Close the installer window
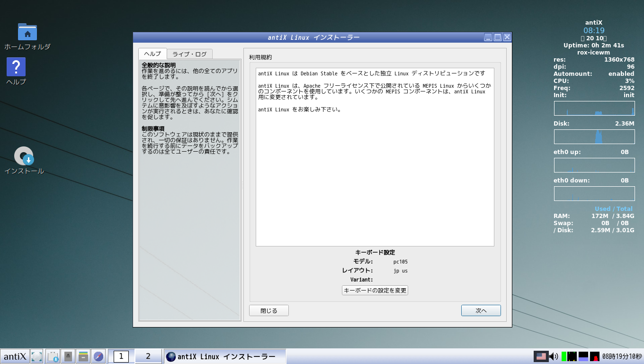This screenshot has width=644, height=364. [507, 37]
